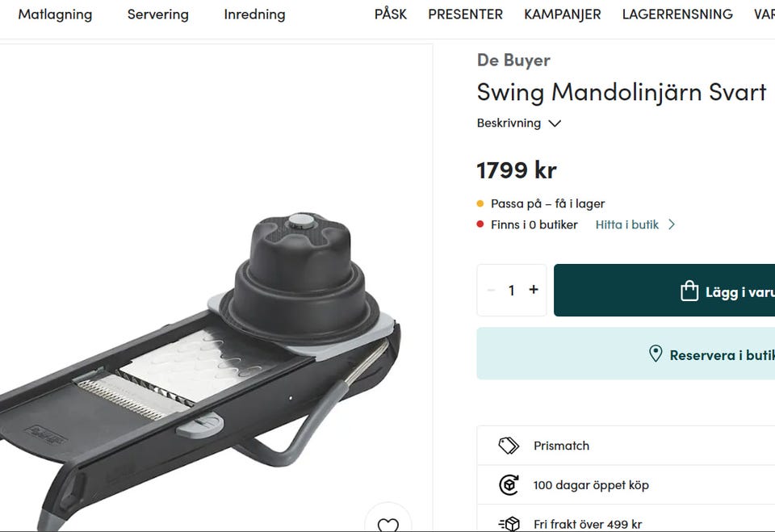
Task: Click the Prismatch price tag icon
Action: pos(509,446)
